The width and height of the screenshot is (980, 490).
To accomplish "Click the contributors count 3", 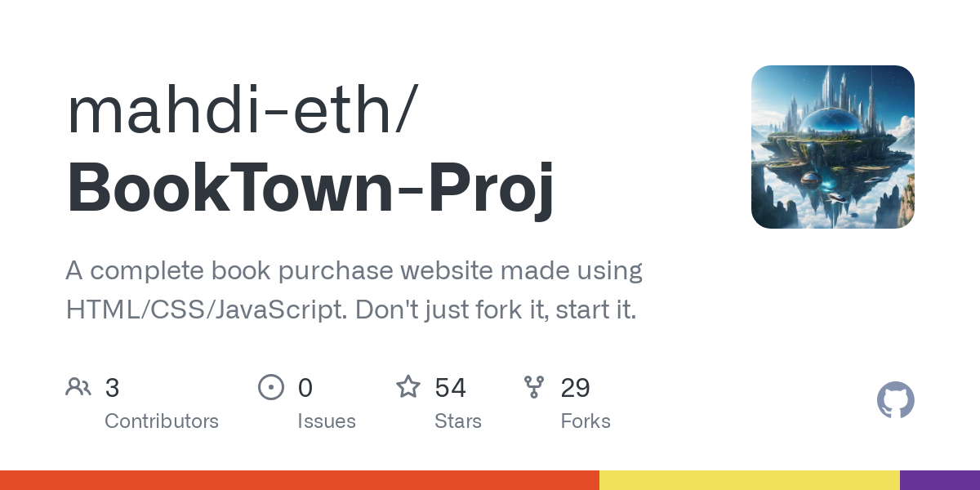I will [x=113, y=387].
